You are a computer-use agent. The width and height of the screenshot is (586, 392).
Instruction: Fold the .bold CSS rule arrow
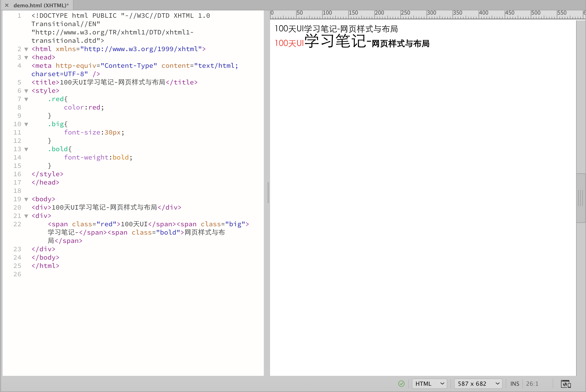click(x=26, y=149)
